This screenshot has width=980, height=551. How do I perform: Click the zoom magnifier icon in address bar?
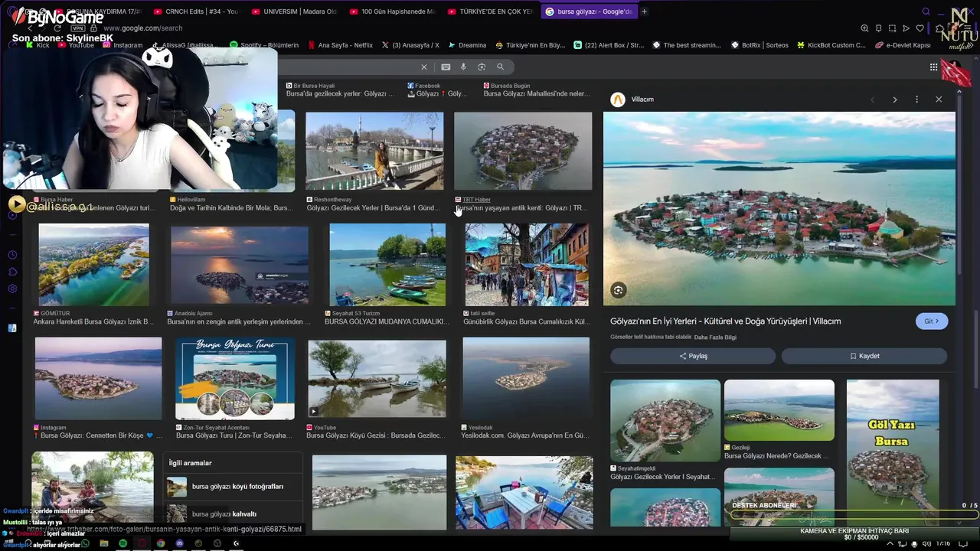tap(864, 28)
